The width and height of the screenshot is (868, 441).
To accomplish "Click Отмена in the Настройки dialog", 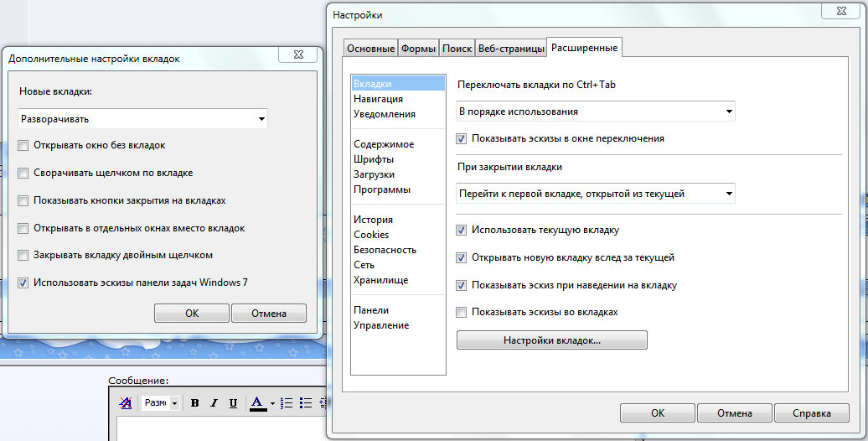I will [x=735, y=412].
